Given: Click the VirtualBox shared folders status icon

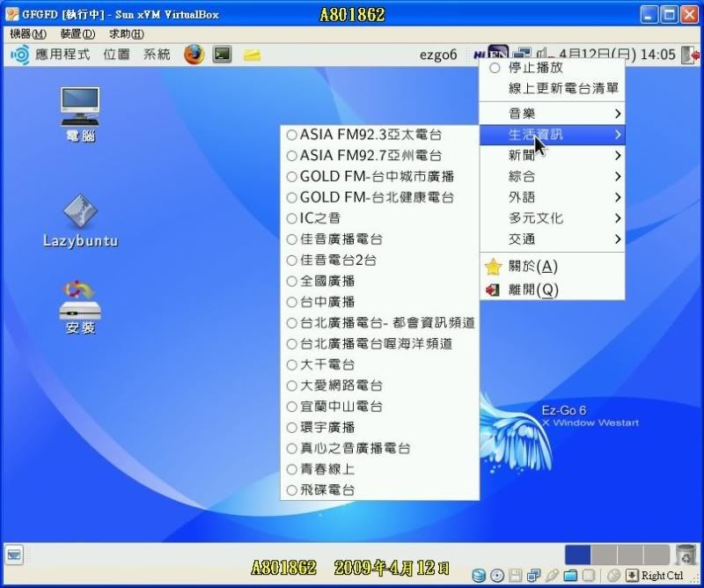Looking at the screenshot, I should coord(570,576).
